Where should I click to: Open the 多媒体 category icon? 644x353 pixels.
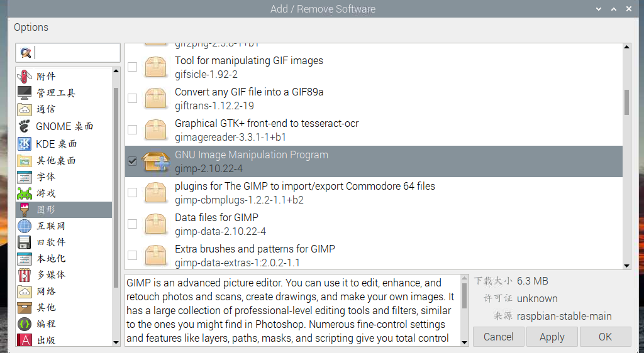(x=25, y=275)
